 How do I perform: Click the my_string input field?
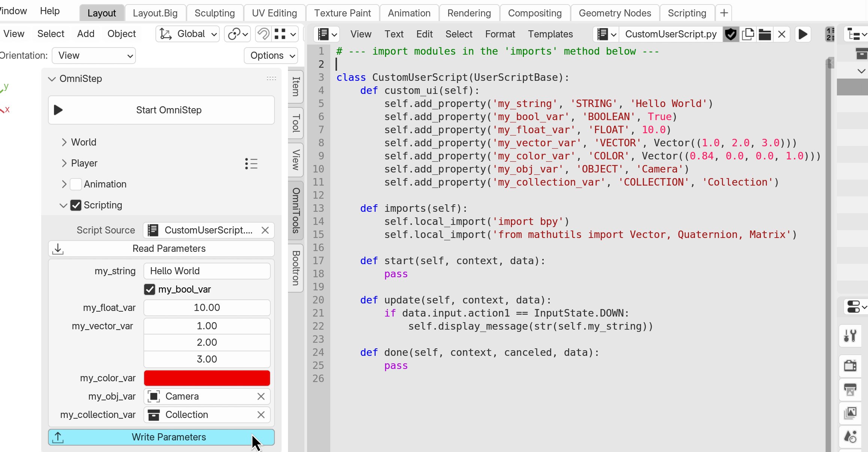pos(207,271)
